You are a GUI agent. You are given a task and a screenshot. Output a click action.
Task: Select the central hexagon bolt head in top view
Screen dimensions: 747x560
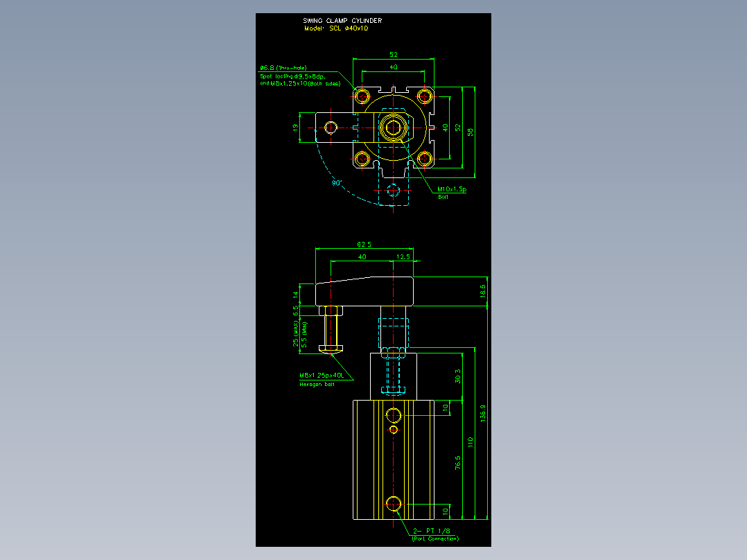(394, 128)
